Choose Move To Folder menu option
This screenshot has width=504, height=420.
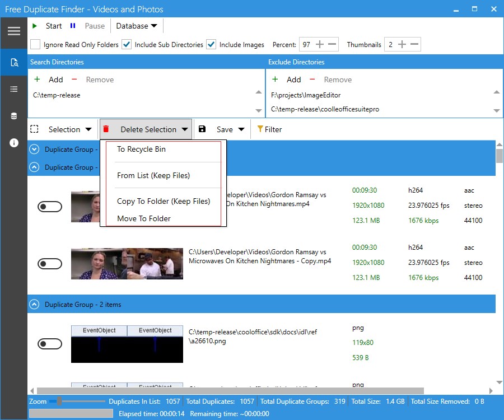pyautogui.click(x=144, y=218)
